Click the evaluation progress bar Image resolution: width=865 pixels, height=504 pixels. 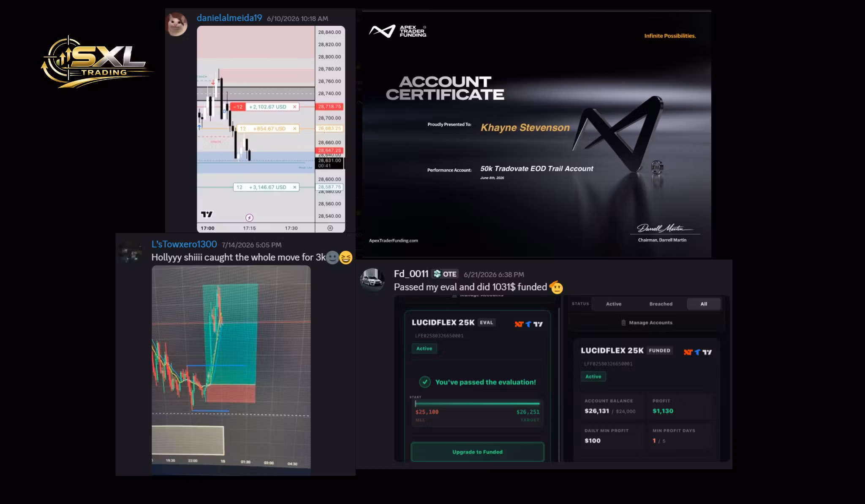477,404
